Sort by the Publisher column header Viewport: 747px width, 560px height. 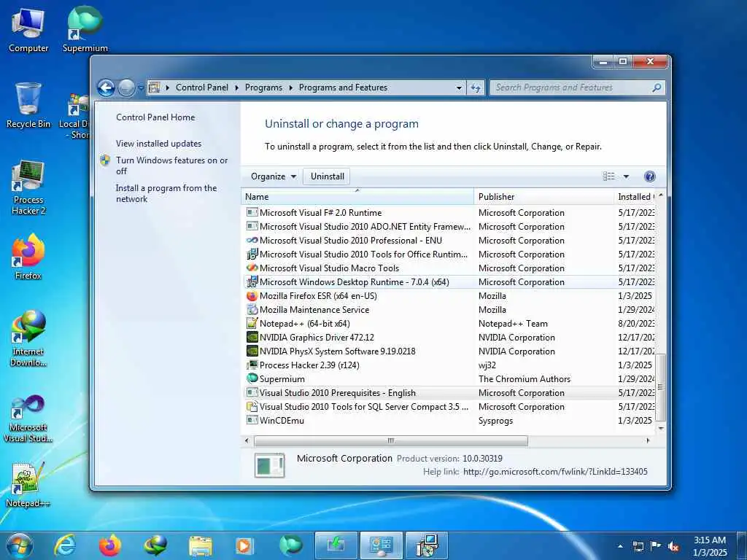[544, 197]
